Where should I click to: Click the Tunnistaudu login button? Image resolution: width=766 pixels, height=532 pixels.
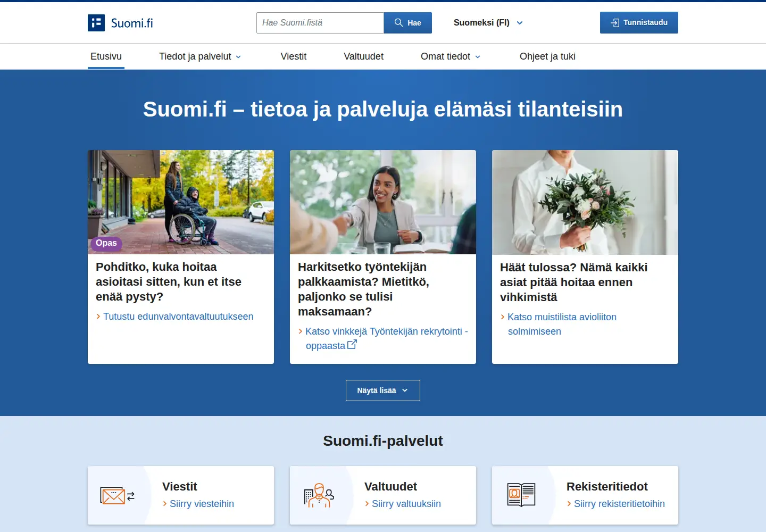pyautogui.click(x=639, y=22)
